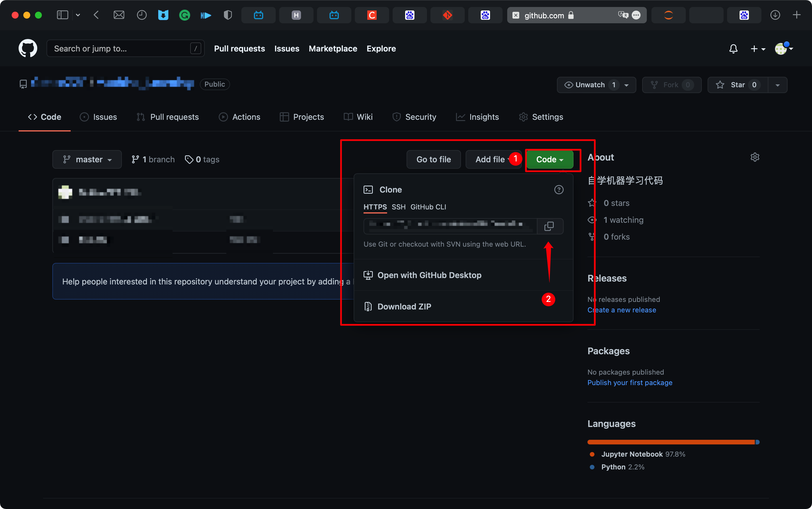Open the Issues repository tab
Viewport: 812px width, 509px height.
click(98, 117)
